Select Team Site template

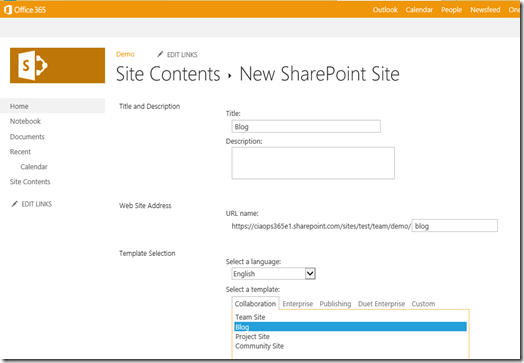250,317
